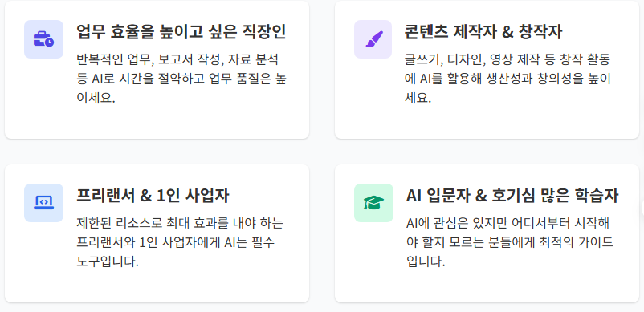Viewport: 644px width, 312px height.
Task: Click the 이세요. text line in first card
Action: click(96, 98)
